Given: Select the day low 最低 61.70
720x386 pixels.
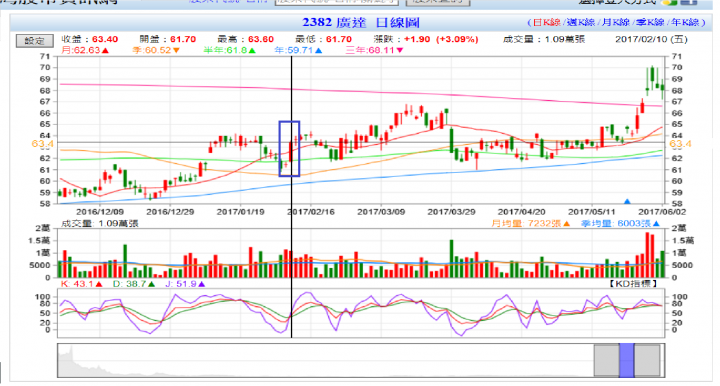Looking at the screenshot, I should pos(324,39).
